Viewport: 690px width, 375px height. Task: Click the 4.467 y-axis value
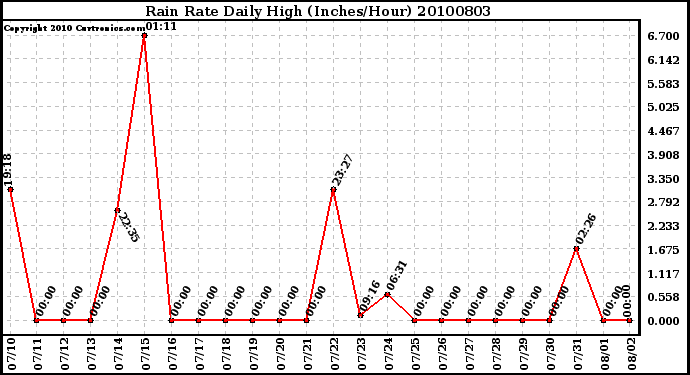pos(664,131)
